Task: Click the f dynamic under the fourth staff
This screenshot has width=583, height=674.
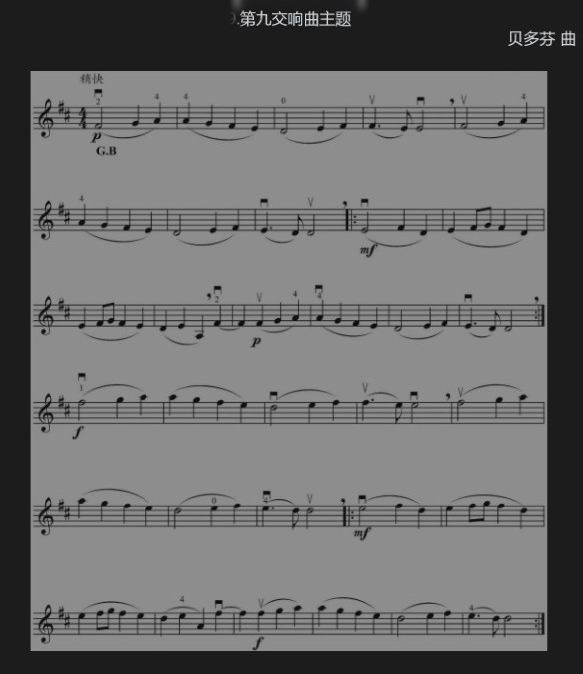Action: (77, 432)
